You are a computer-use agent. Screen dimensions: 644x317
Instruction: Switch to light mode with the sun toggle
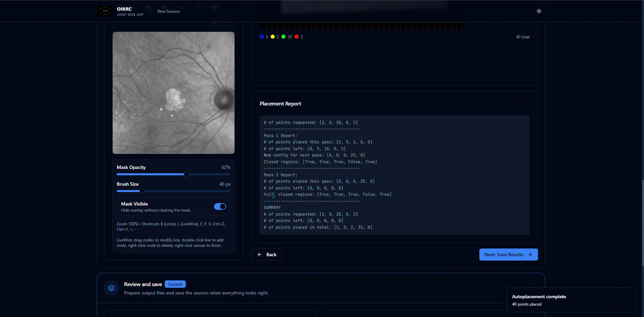539,11
